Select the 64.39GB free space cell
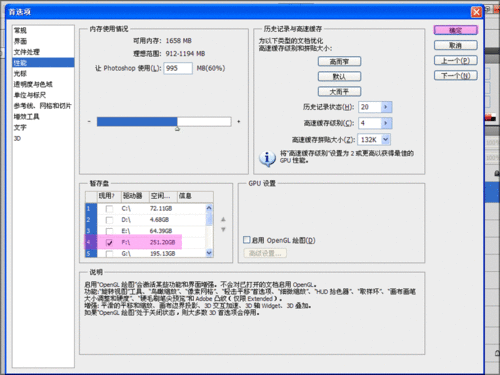This screenshot has height=375, width=500. point(161,231)
